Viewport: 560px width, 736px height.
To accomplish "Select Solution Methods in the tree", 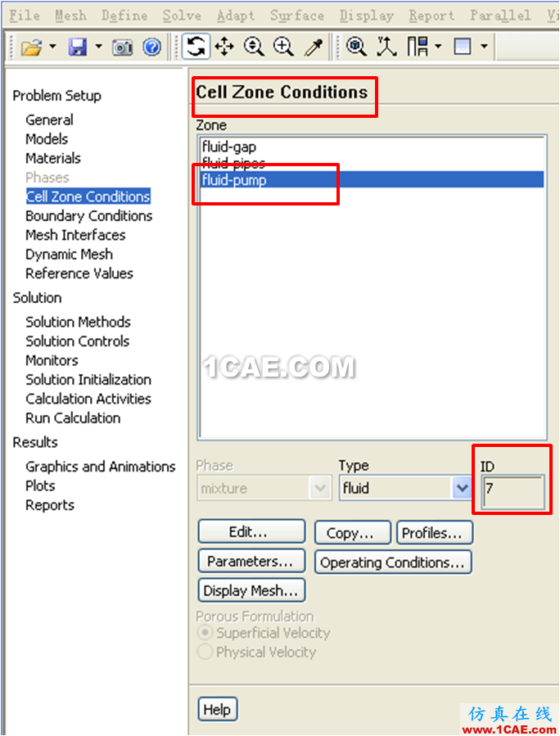I will point(78,322).
